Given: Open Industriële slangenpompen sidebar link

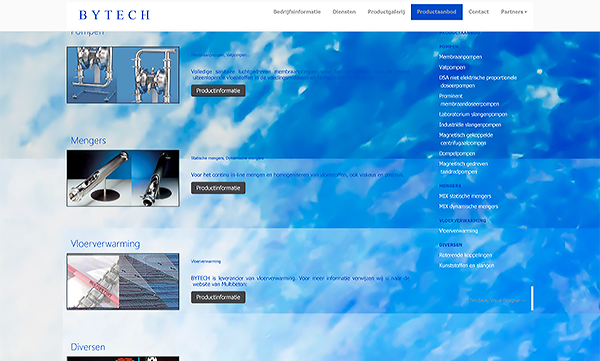Looking at the screenshot, I should [x=470, y=125].
